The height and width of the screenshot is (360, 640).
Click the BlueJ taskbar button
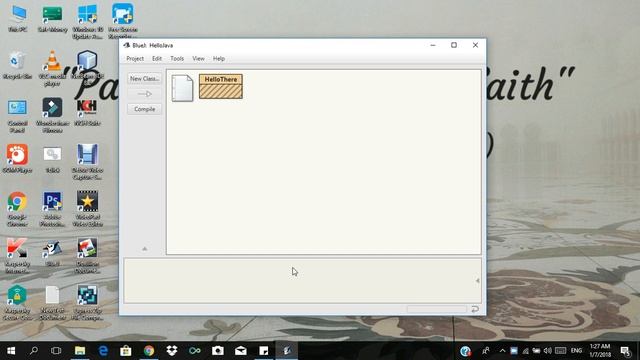287,351
